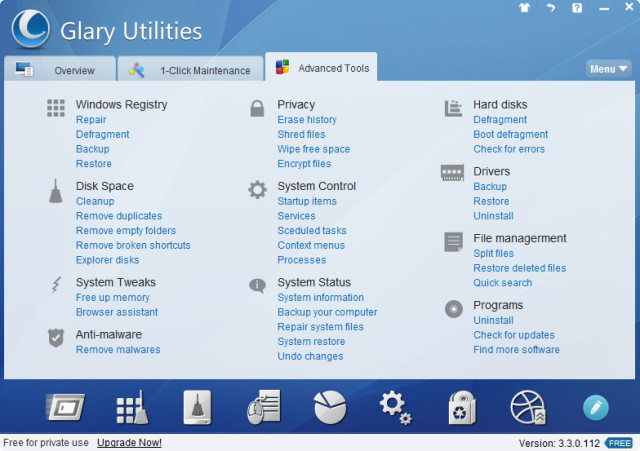640x451 pixels.
Task: Click the globe browser assistant dock icon
Action: pos(528,407)
